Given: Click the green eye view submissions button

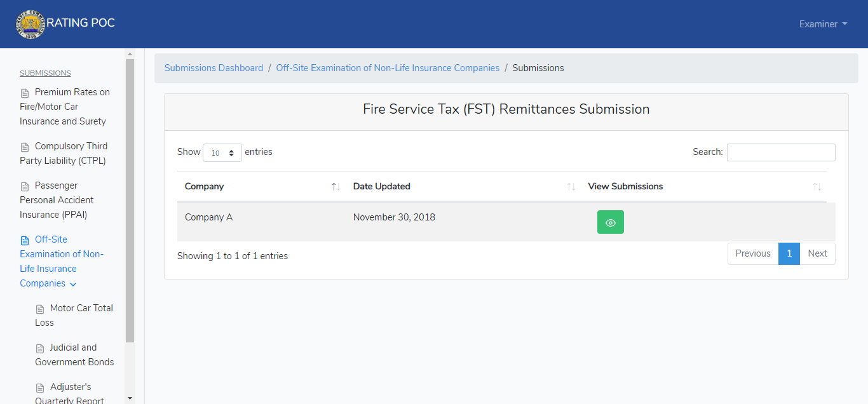Looking at the screenshot, I should coord(610,222).
